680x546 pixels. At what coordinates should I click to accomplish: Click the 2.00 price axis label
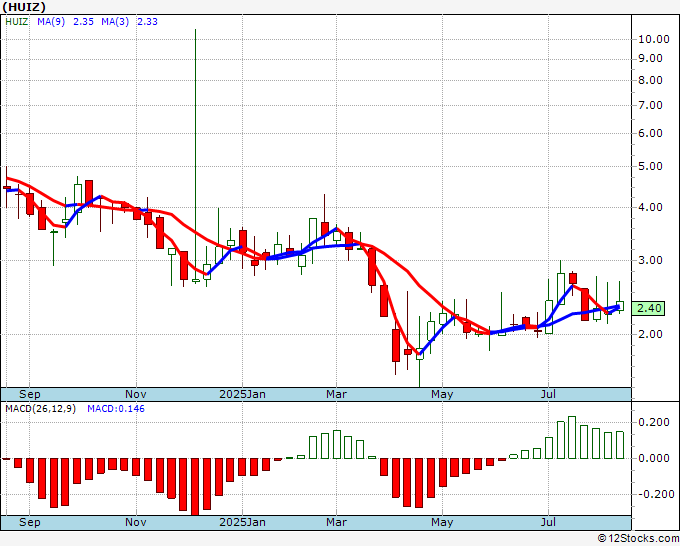tap(651, 334)
